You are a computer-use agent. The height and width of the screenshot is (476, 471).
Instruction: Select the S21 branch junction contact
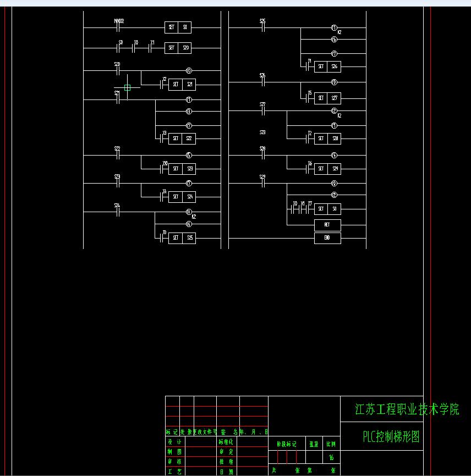pos(117,99)
